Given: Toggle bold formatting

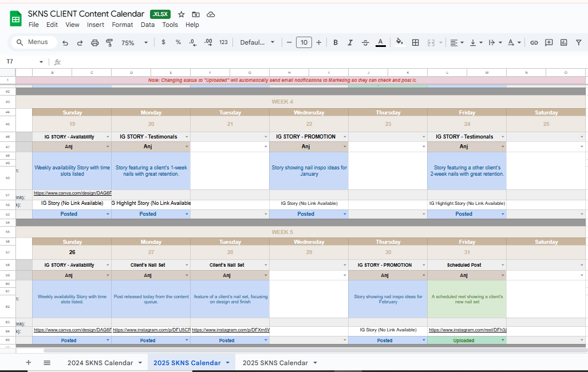Looking at the screenshot, I should pyautogui.click(x=336, y=42).
